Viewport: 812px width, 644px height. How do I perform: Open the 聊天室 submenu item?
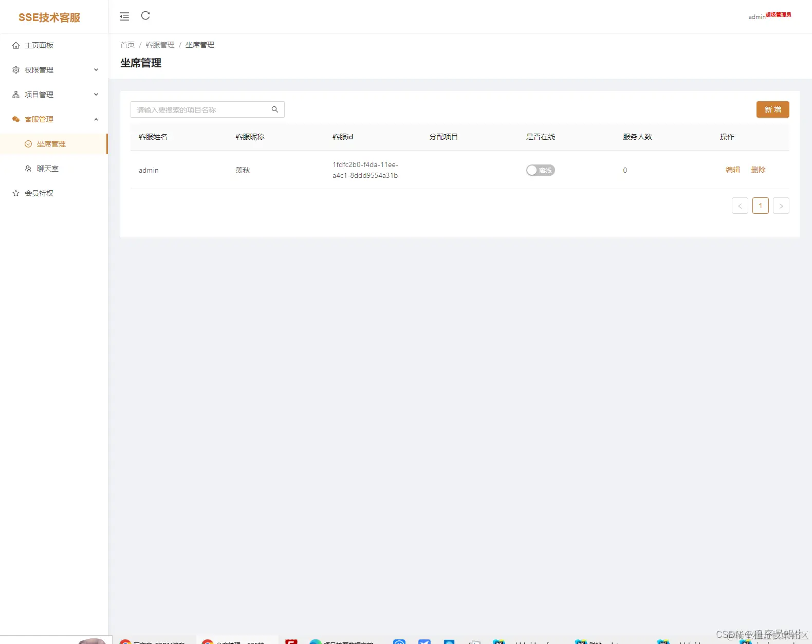point(54,169)
